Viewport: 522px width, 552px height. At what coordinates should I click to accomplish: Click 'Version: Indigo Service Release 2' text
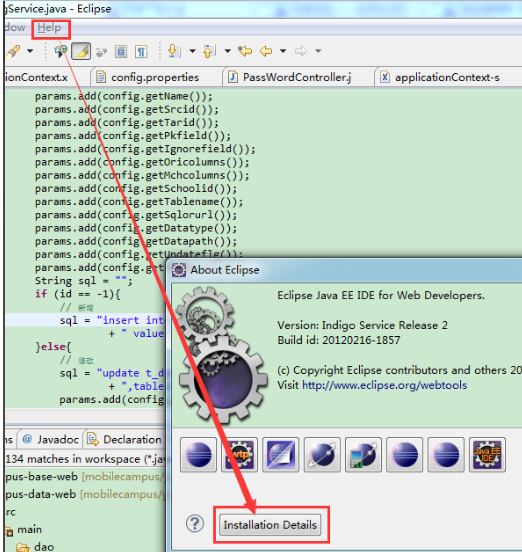(x=362, y=325)
